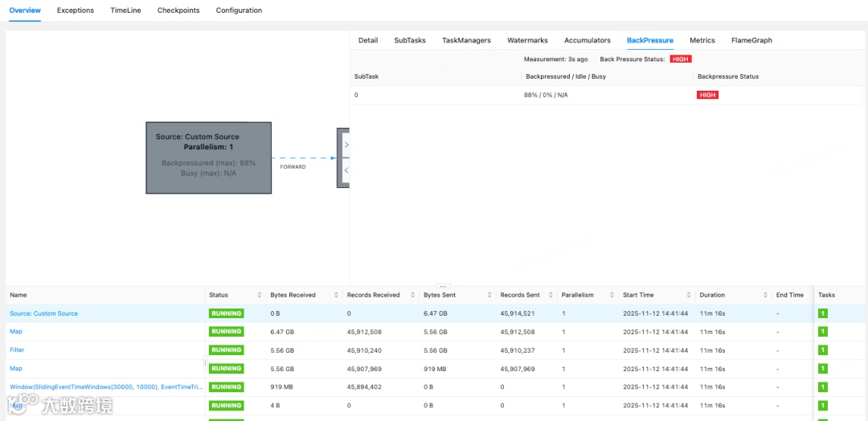Open the Configuration tab
This screenshot has height=421, width=868.
tap(240, 10)
